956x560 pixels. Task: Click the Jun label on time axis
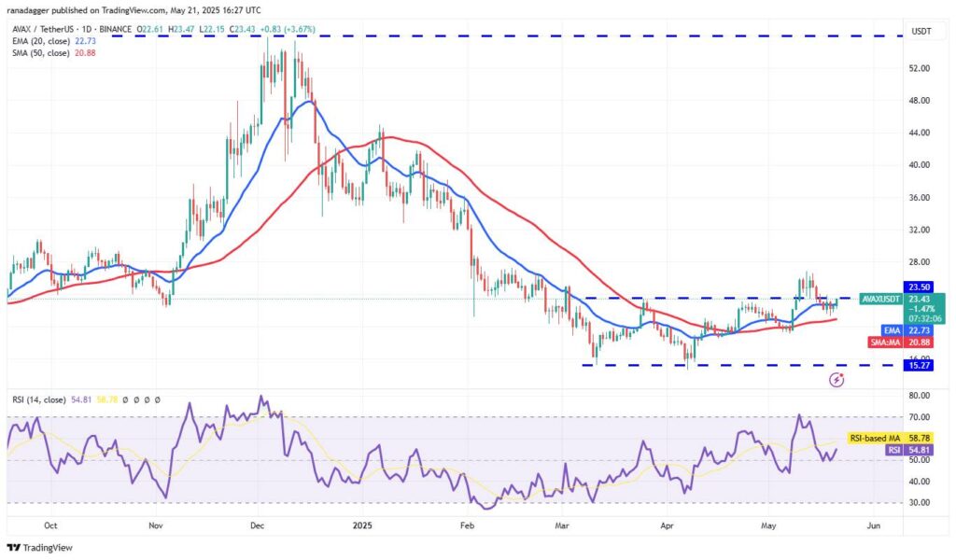point(874,525)
